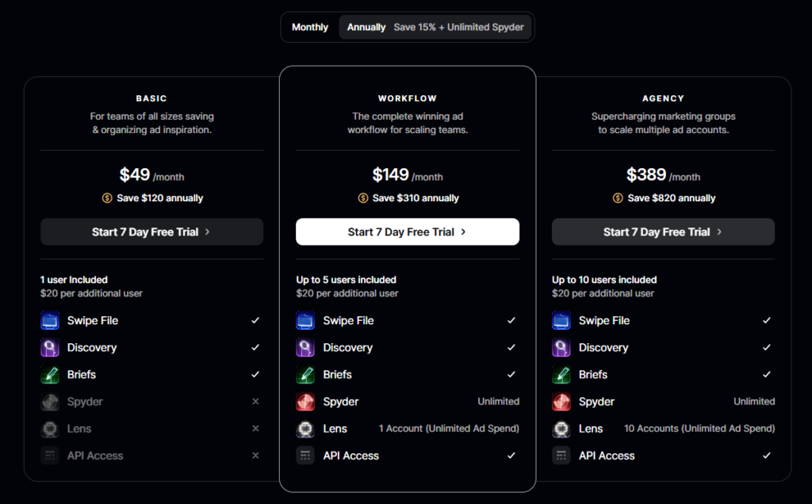The image size is (812, 504).
Task: Click the coin icon beside Save $310 annually
Action: [363, 198]
